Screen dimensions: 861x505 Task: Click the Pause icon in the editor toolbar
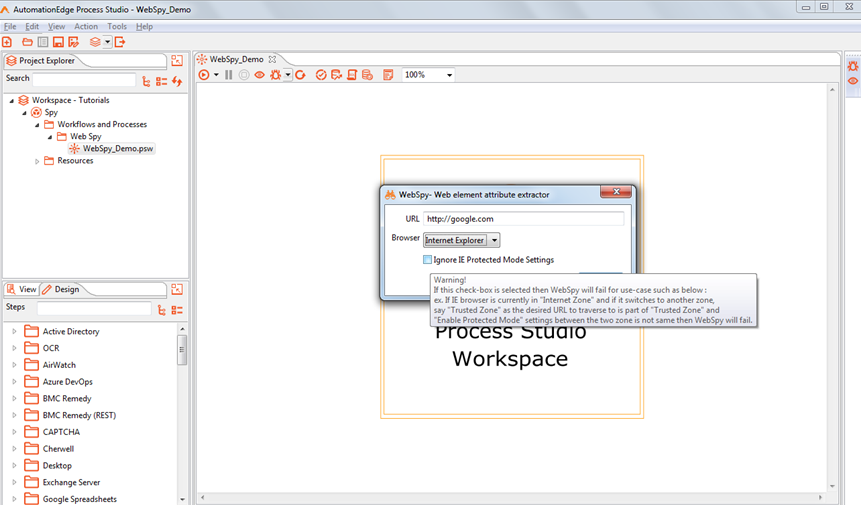coord(228,75)
